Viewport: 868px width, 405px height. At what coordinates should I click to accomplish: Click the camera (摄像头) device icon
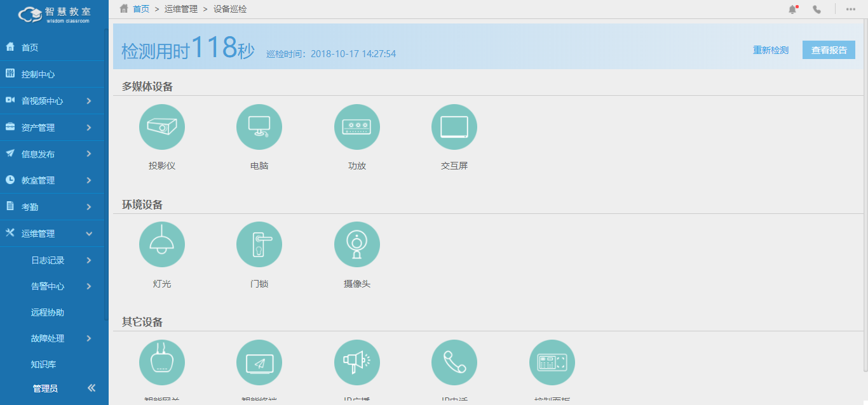tap(356, 244)
